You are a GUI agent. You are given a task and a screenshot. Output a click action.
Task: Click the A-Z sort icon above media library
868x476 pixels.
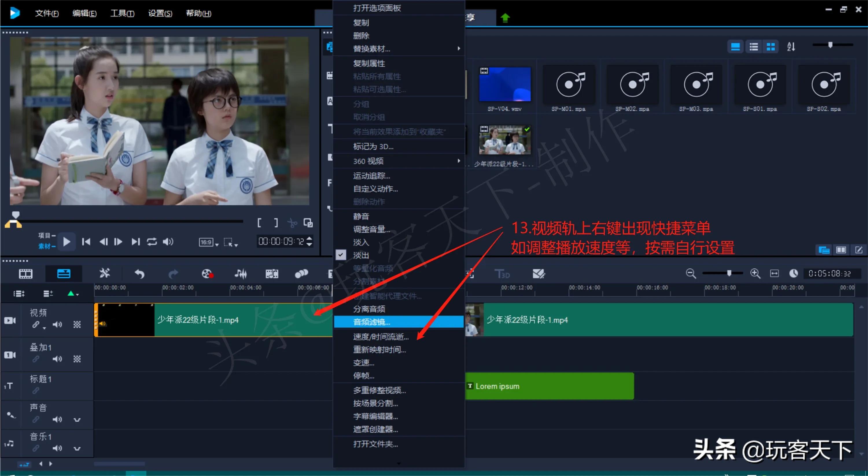(x=791, y=46)
